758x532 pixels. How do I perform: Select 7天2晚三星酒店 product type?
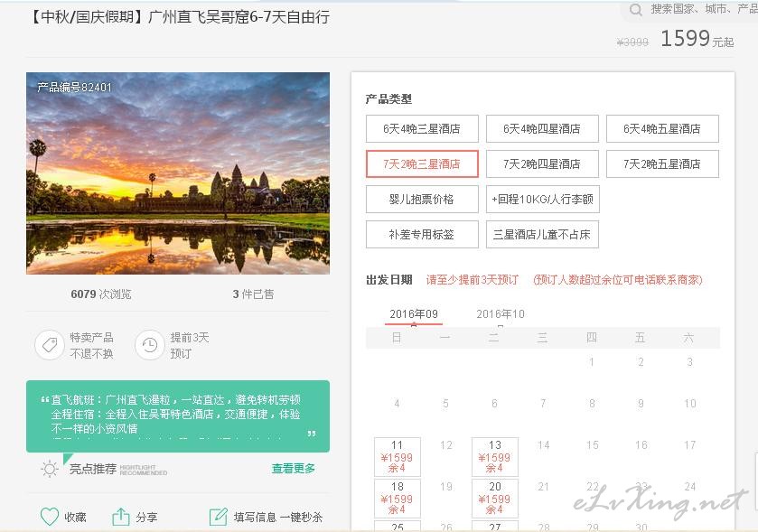click(x=422, y=163)
